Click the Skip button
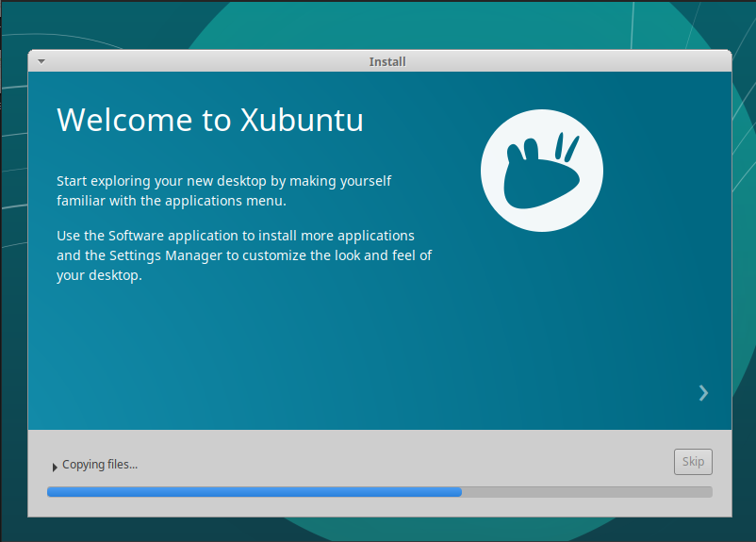Viewport: 756px width, 542px height. (693, 462)
